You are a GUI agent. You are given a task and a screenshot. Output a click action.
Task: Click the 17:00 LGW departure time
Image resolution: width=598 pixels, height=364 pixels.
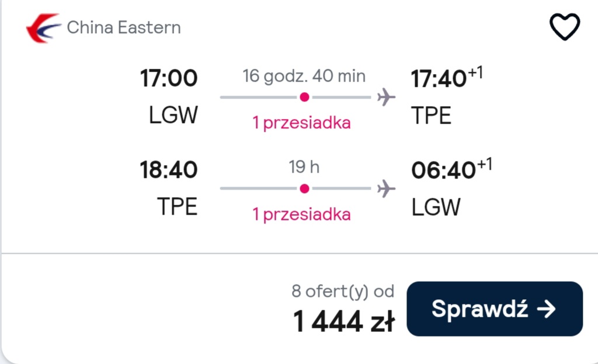pos(169,78)
